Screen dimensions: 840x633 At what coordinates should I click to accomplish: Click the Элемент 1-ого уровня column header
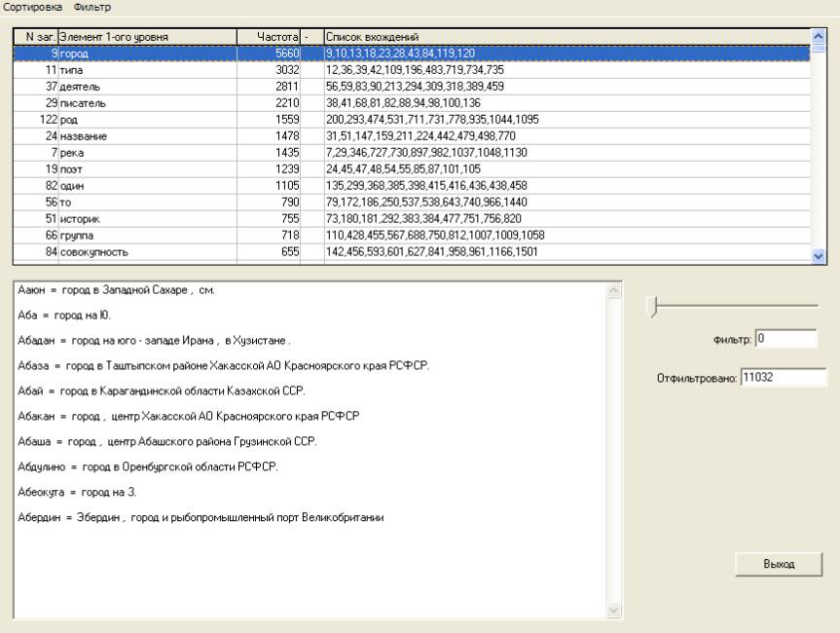pyautogui.click(x=146, y=36)
